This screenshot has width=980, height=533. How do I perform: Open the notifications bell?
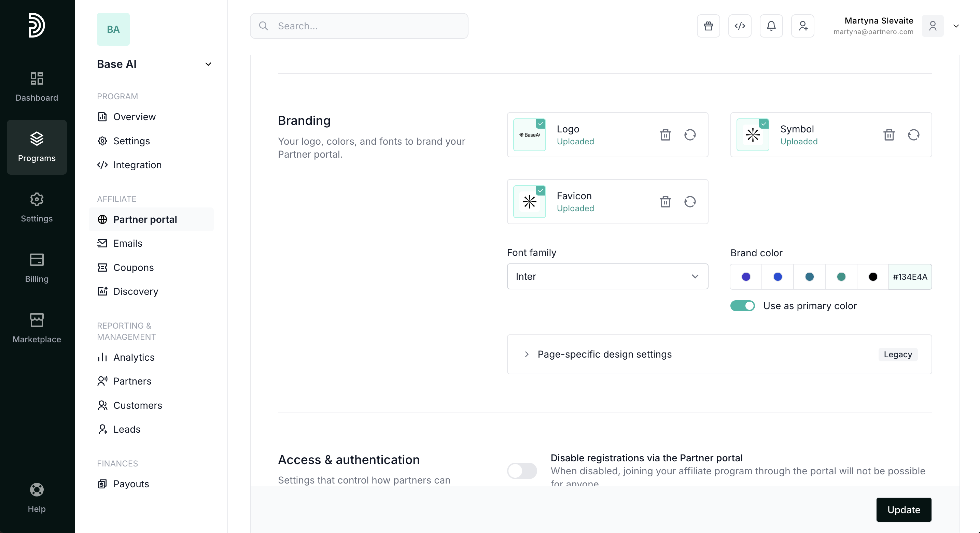[771, 26]
